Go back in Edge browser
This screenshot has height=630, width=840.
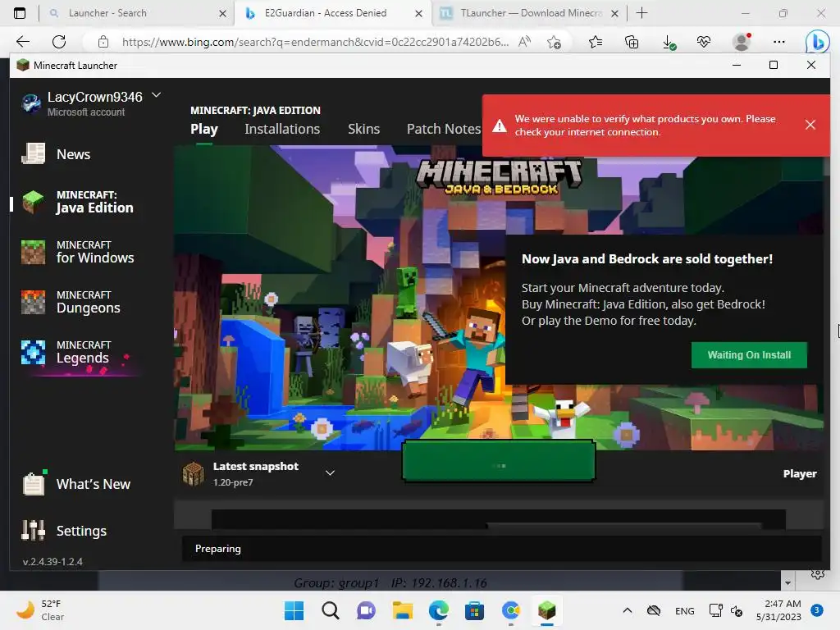[23, 42]
